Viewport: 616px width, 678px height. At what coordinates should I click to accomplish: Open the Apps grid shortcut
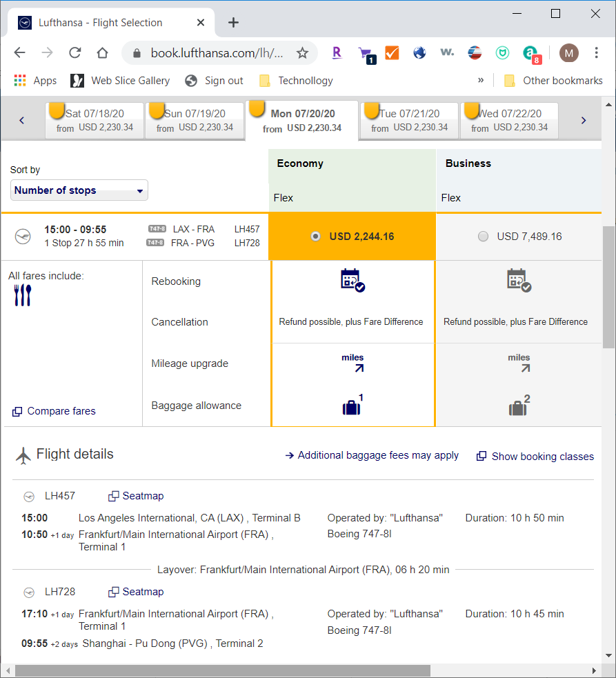click(35, 81)
